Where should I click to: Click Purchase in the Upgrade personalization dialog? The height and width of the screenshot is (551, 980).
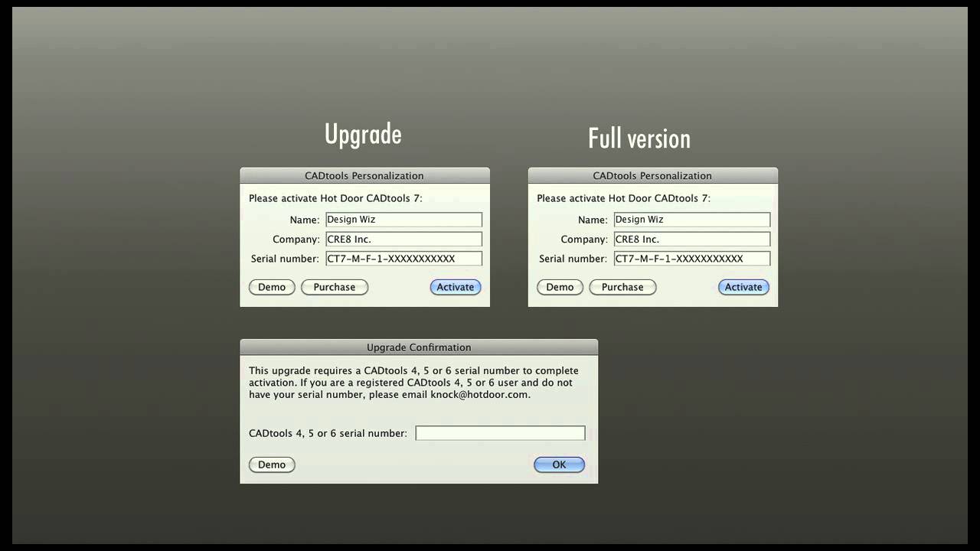point(335,287)
